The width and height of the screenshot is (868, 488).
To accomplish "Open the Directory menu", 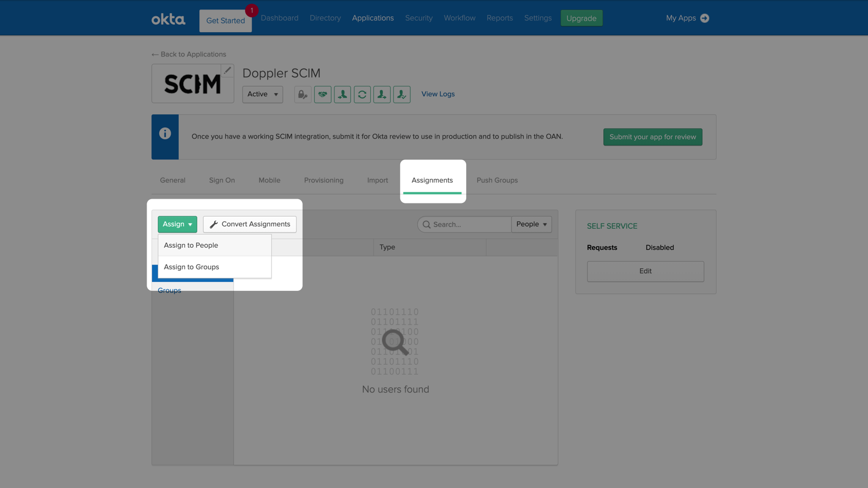I will pyautogui.click(x=325, y=18).
